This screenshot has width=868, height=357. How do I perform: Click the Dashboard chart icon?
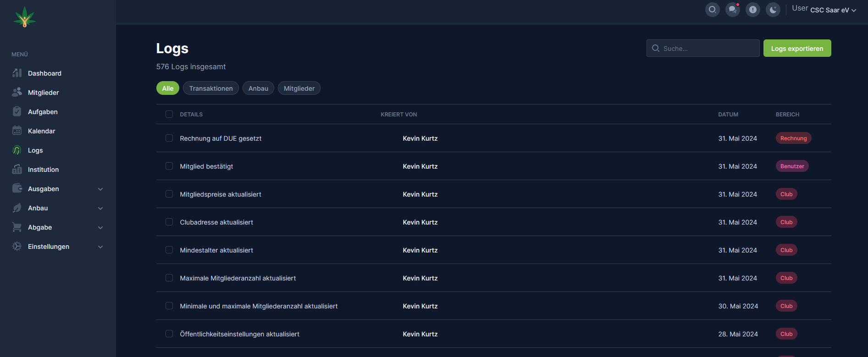tap(17, 73)
